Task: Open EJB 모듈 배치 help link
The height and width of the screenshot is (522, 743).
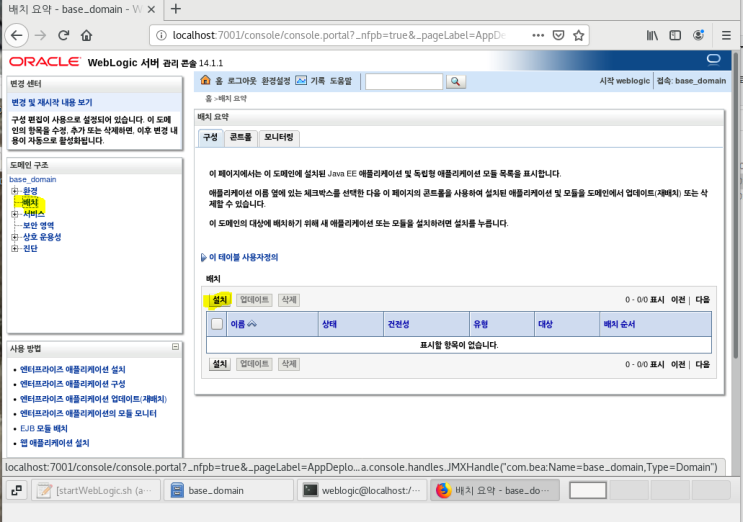Action: (44, 429)
